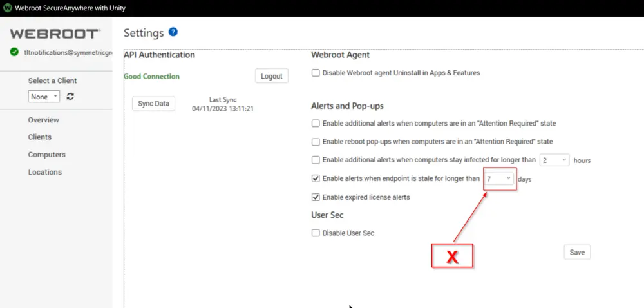Click the refresh icon next to client dropdown
This screenshot has height=308, width=644.
tap(70, 97)
